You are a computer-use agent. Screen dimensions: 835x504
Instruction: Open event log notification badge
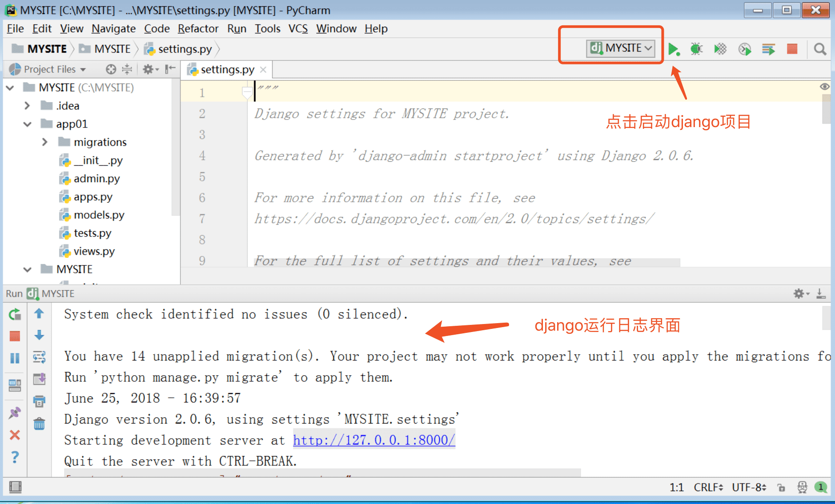821,487
